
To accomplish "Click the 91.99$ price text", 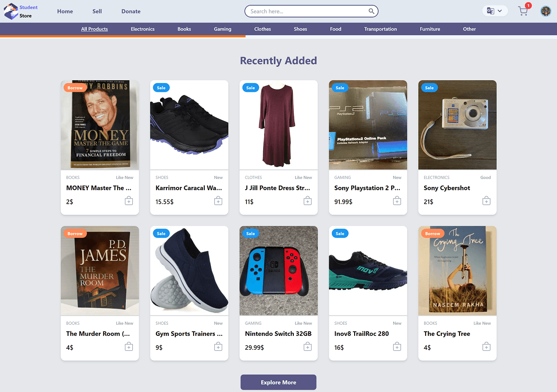I will tap(343, 202).
